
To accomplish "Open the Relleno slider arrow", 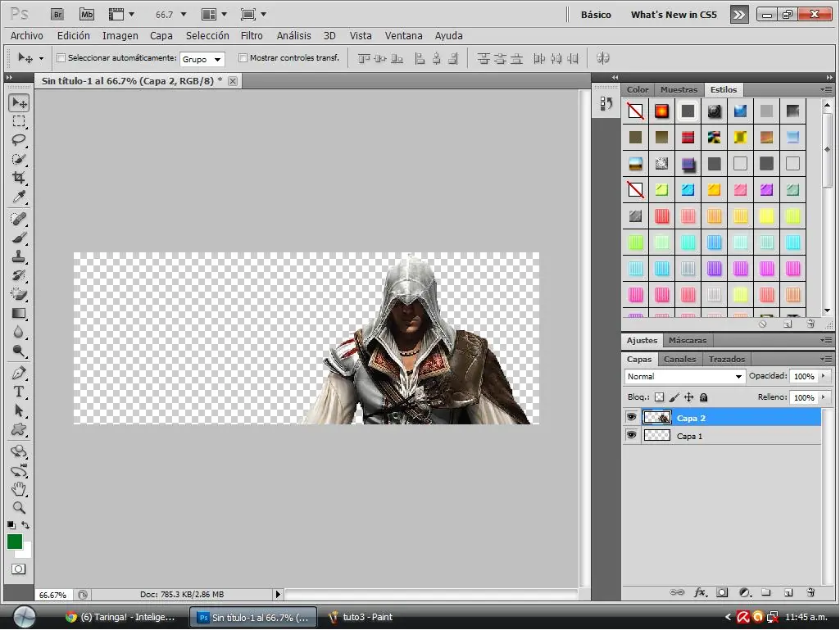I will tap(824, 397).
